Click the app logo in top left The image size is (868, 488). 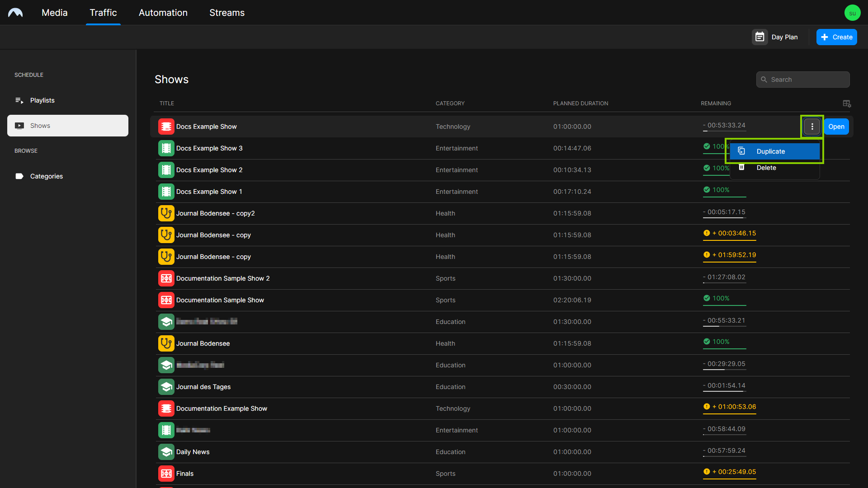[x=15, y=13]
